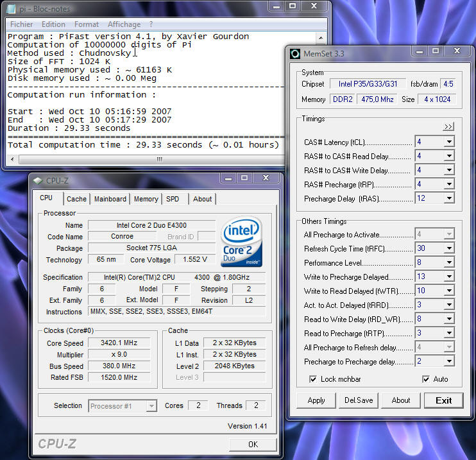Screen dimensions: 476x460
Task: Click the CPU-Z title bar icon
Action: point(38,181)
